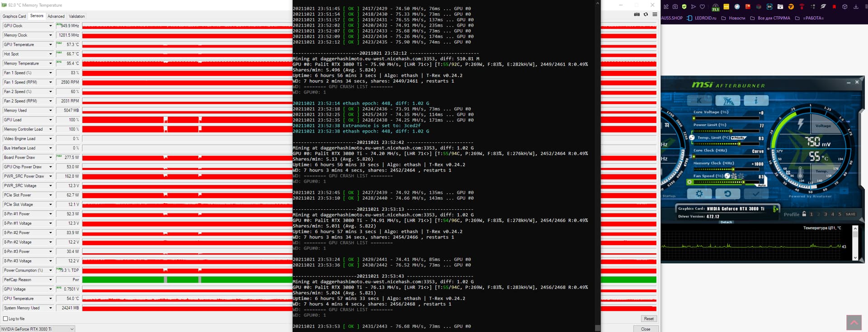
Task: Select Afterburner profile slot 3
Action: point(826,214)
